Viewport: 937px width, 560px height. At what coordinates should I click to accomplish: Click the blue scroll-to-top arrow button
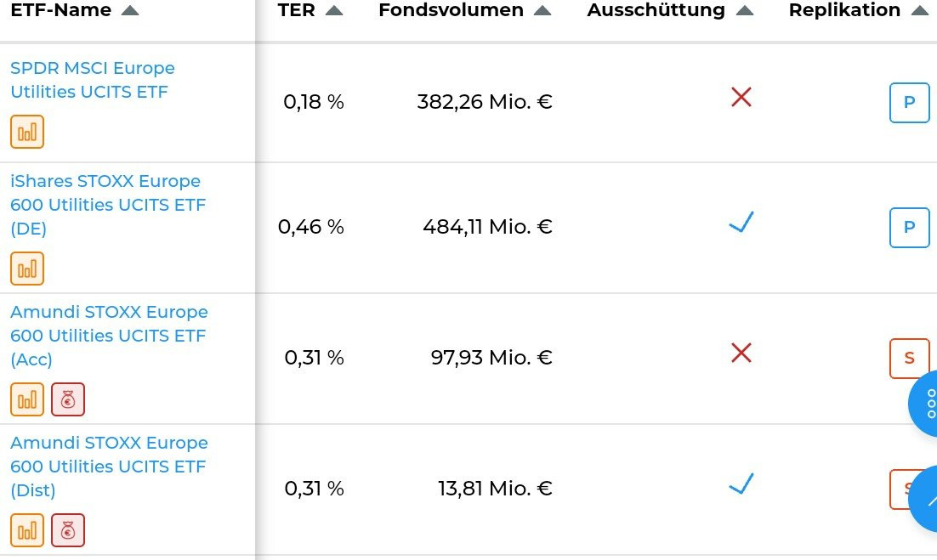point(927,500)
